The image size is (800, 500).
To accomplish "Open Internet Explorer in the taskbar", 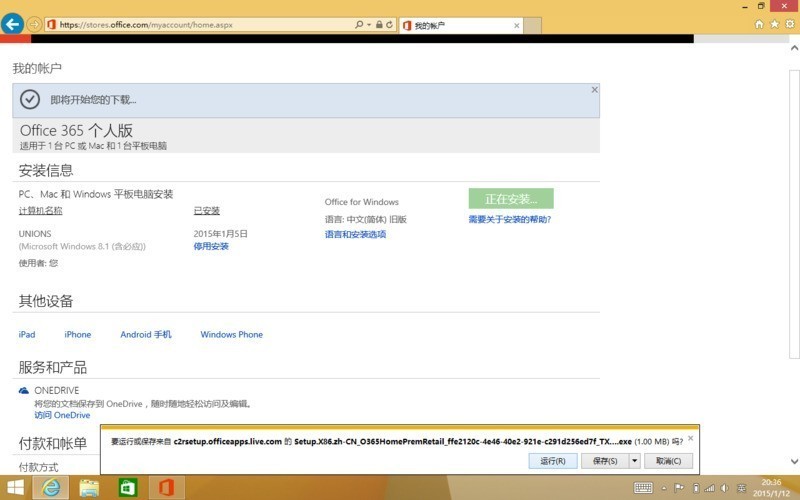I will 51,488.
